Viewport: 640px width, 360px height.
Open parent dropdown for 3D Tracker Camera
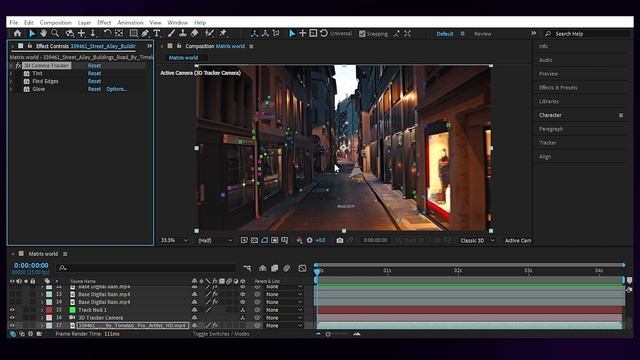[284, 318]
